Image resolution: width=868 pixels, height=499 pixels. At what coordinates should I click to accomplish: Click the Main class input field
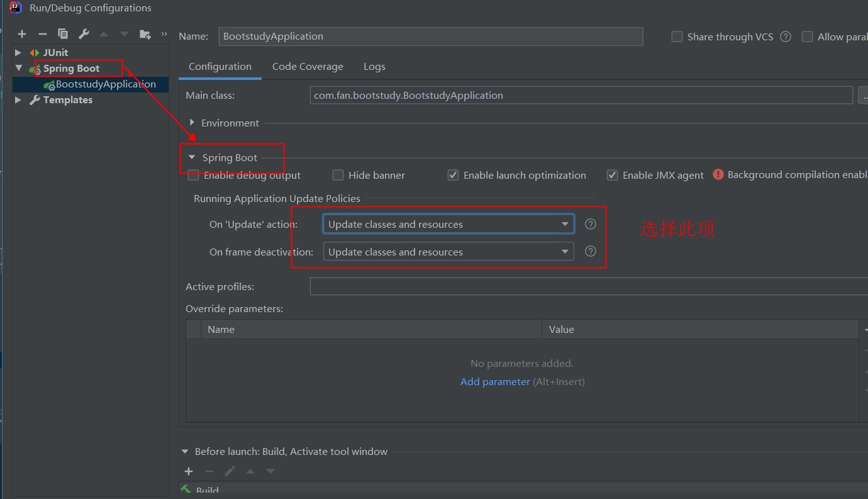[581, 95]
